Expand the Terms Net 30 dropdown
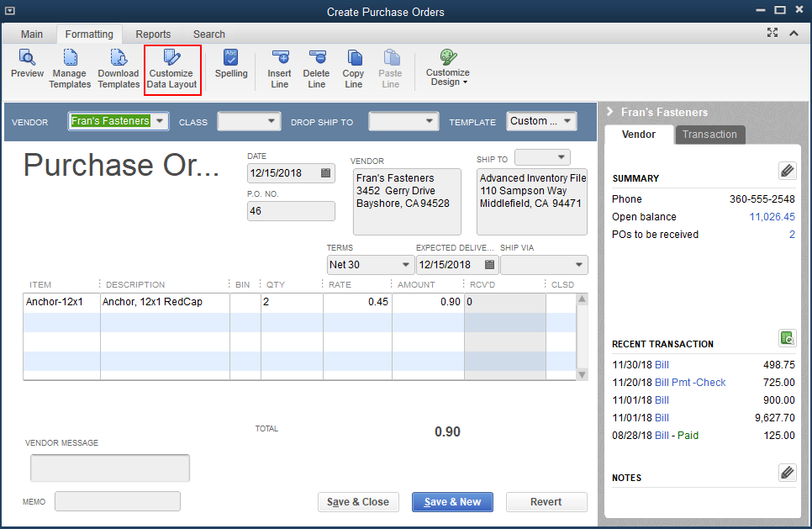 405,265
